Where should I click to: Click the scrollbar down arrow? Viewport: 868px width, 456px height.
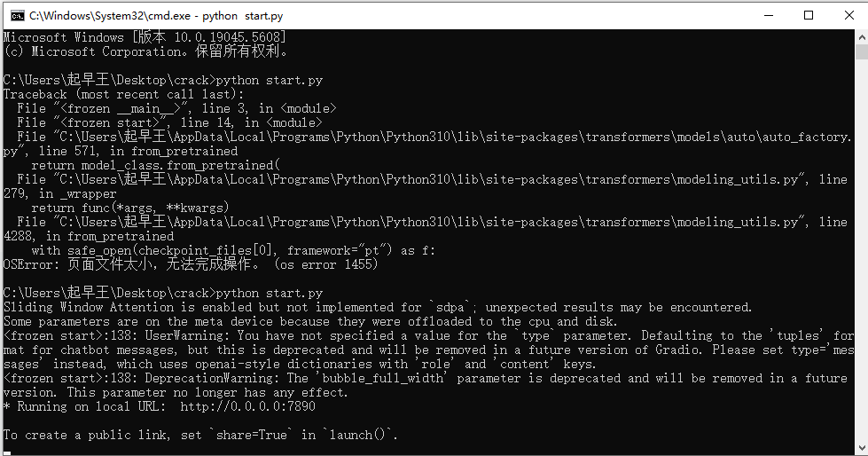tap(862, 448)
